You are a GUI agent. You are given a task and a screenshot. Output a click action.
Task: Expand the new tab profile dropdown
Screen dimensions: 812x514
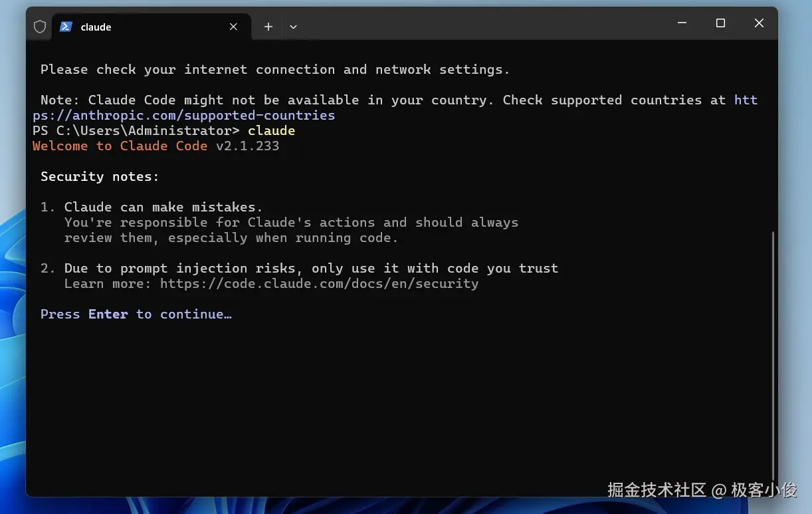(293, 27)
